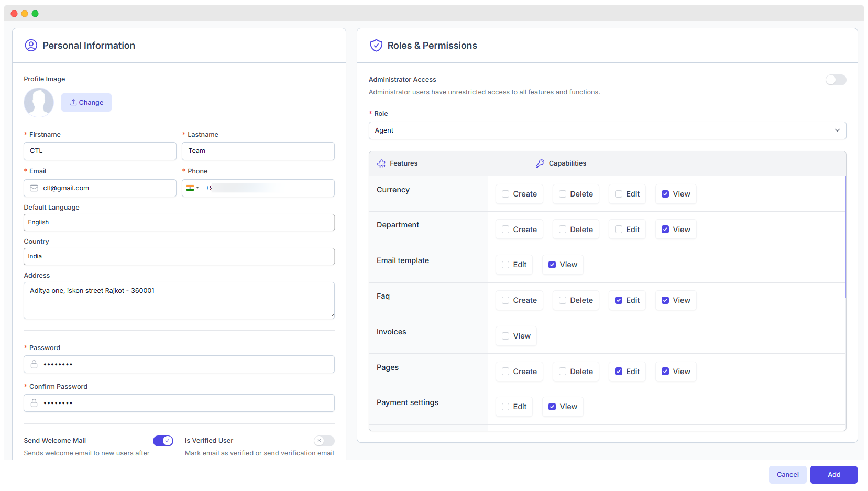
Task: Check the Payment settings Edit checkbox
Action: (x=506, y=407)
